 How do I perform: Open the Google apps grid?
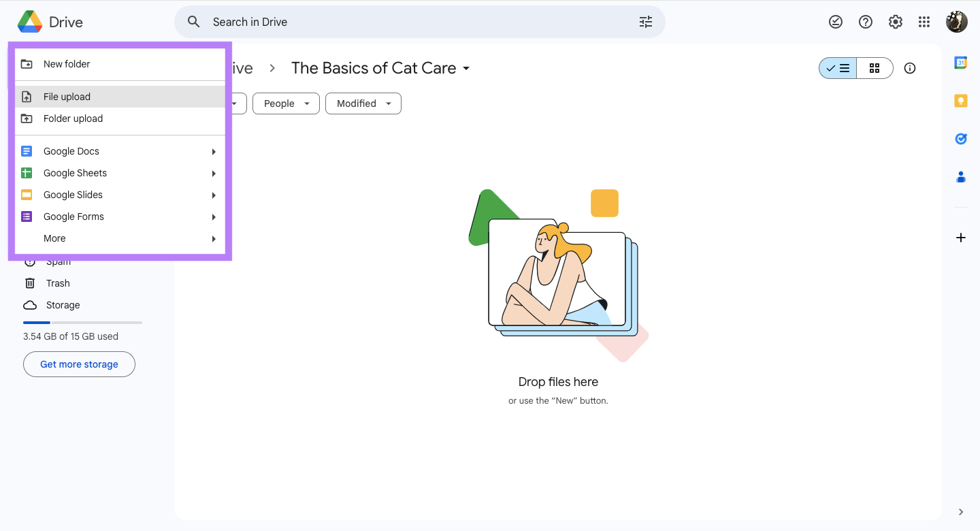pos(924,21)
